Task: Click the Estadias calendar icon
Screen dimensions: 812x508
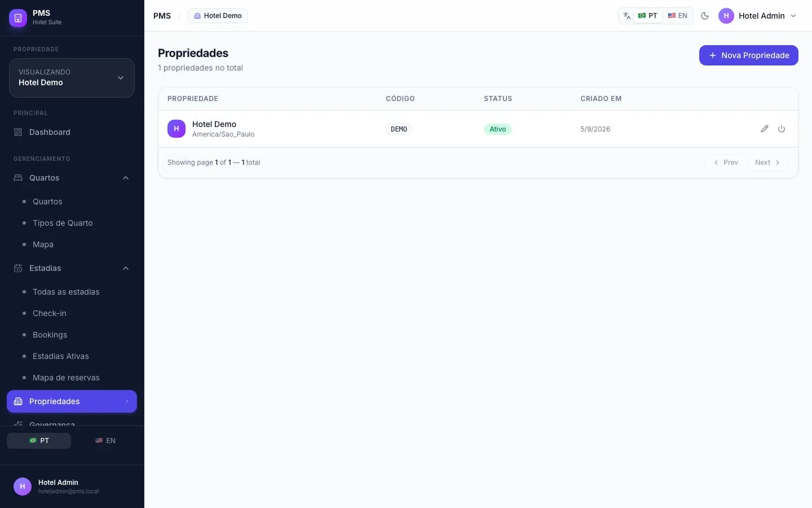Action: [18, 268]
